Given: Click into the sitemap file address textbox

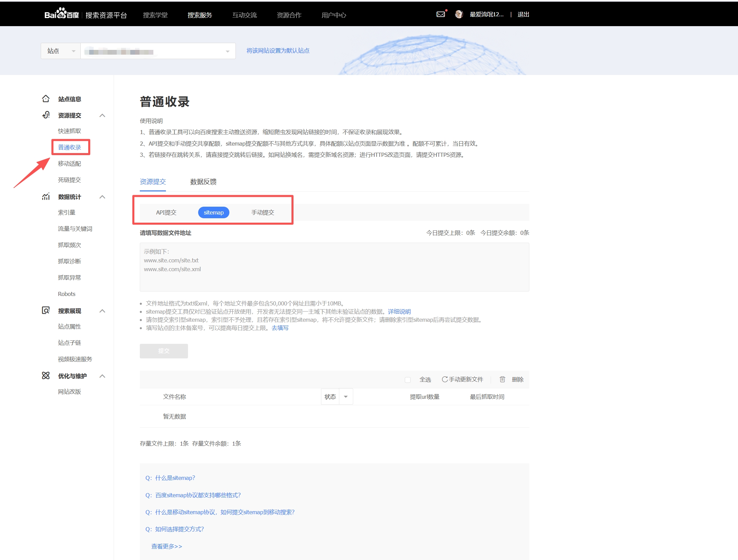Looking at the screenshot, I should point(334,267).
